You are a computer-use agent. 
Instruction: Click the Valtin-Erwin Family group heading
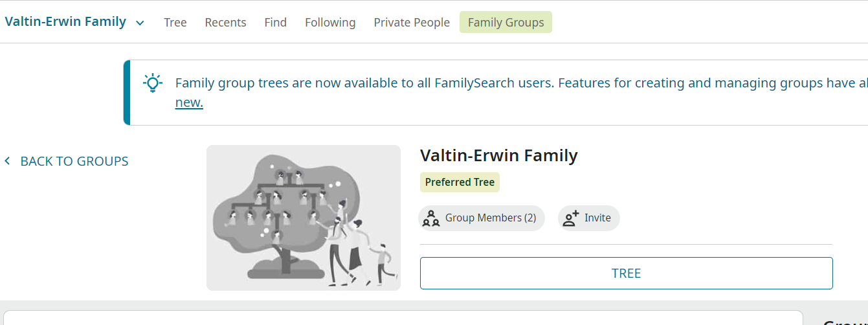pyautogui.click(x=498, y=155)
